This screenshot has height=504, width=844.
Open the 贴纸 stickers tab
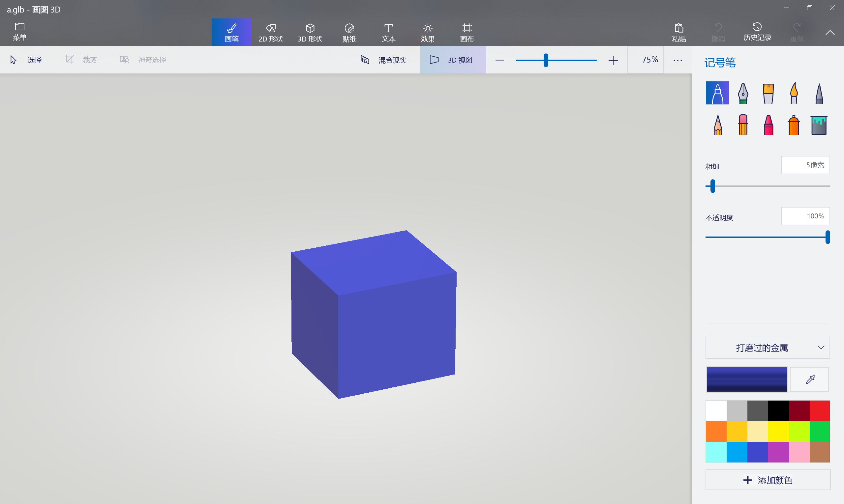pos(349,33)
